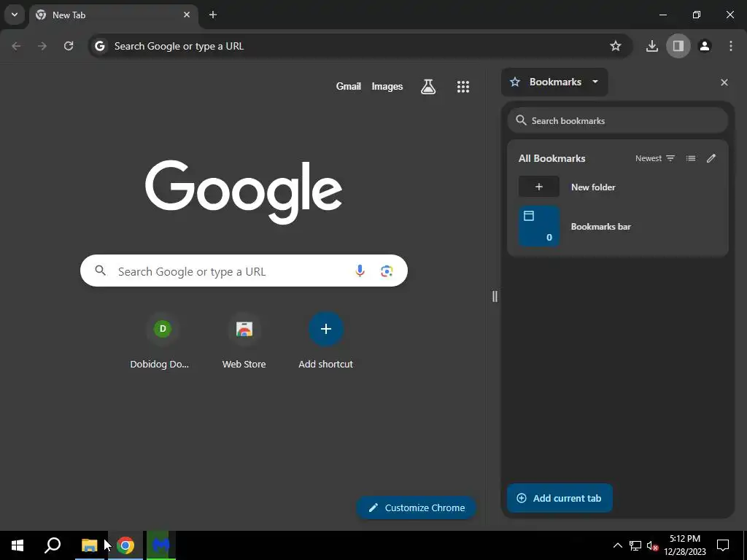
Task: Open the clock showing 5:12 PM
Action: tap(684, 545)
